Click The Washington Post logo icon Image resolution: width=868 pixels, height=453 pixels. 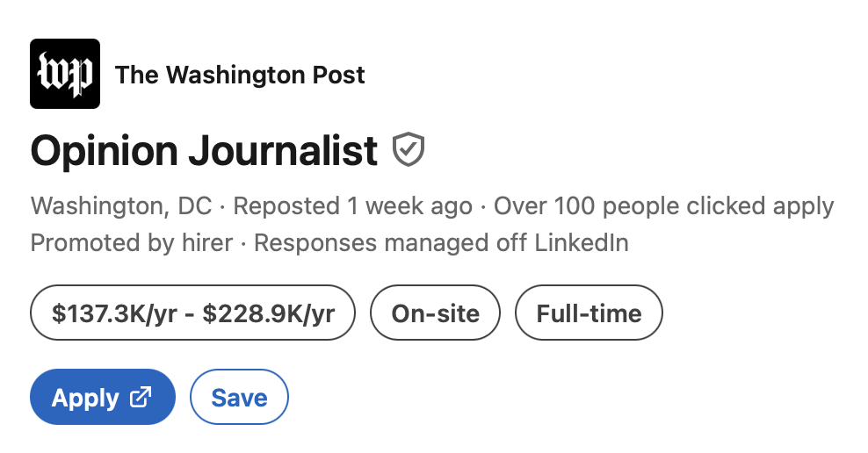65,74
